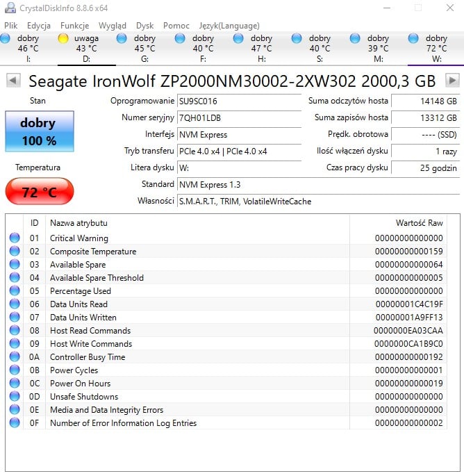Click status orb for Data Units Written row

coord(15,318)
